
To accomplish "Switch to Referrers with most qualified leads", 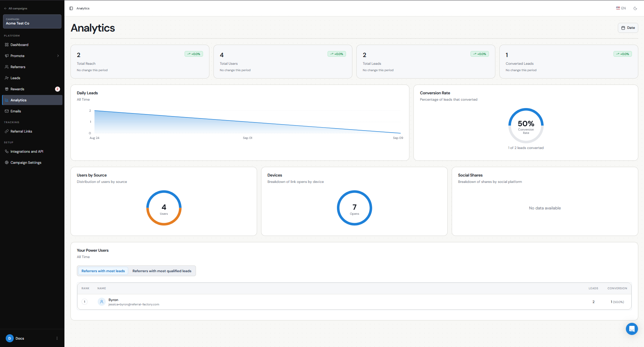I will click(162, 271).
